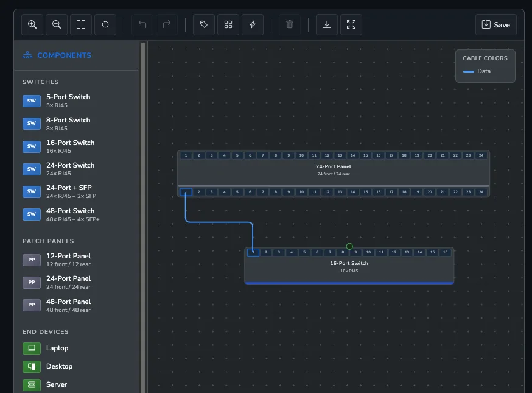Screen dimensions: 532x393
Task: Select port 16 on the 16-Port Switch
Action: coord(445,252)
